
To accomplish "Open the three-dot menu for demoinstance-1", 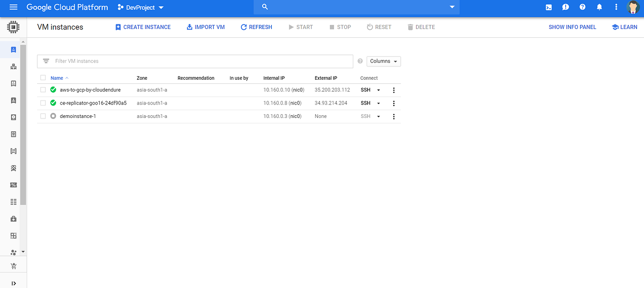I will tap(394, 116).
